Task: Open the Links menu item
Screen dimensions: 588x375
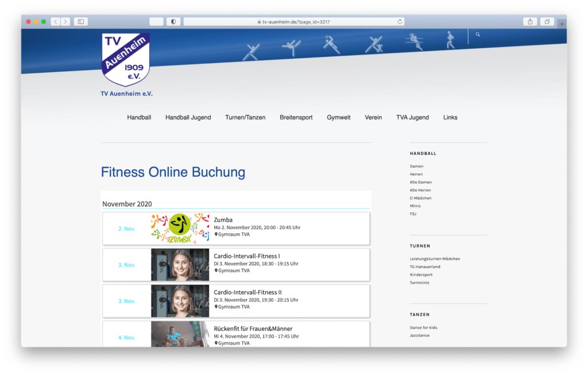Action: (x=450, y=117)
